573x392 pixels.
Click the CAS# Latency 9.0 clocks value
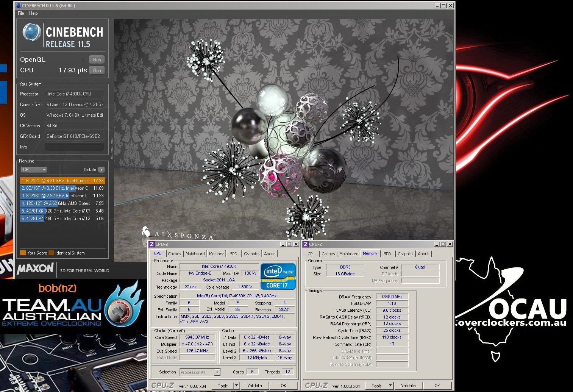pos(392,310)
